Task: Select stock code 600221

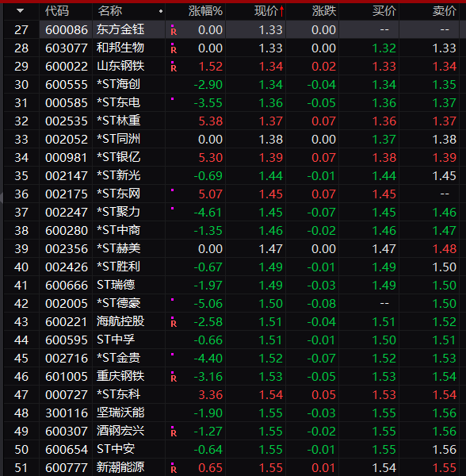Action: point(67,322)
